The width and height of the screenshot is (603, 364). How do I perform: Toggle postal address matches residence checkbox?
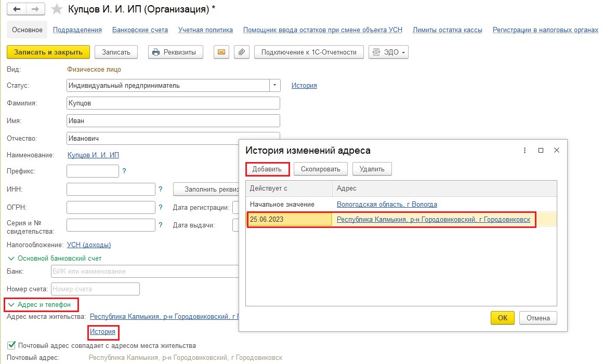[x=11, y=345]
